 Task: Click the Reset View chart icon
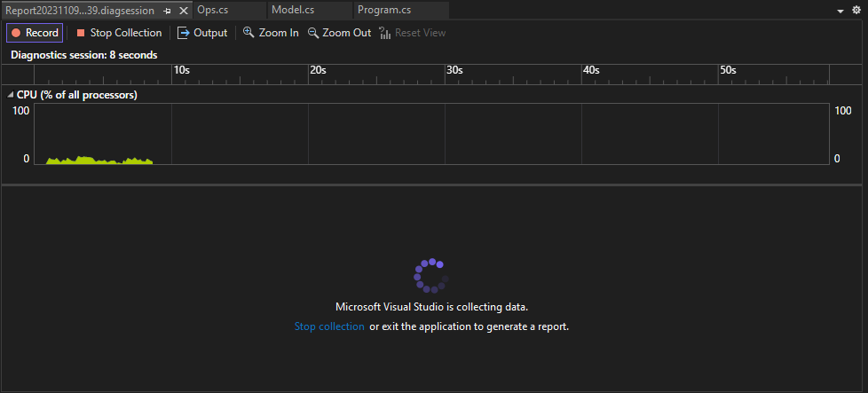click(x=384, y=33)
